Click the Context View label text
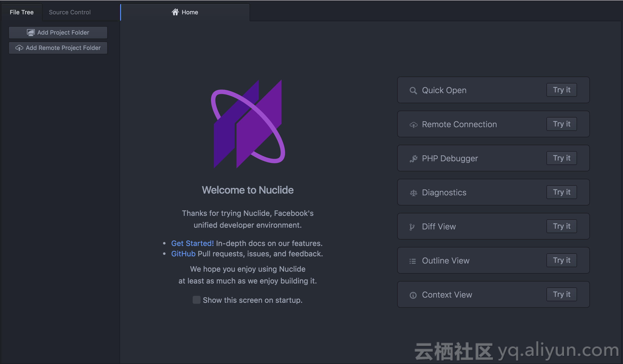The width and height of the screenshot is (623, 364). [447, 295]
